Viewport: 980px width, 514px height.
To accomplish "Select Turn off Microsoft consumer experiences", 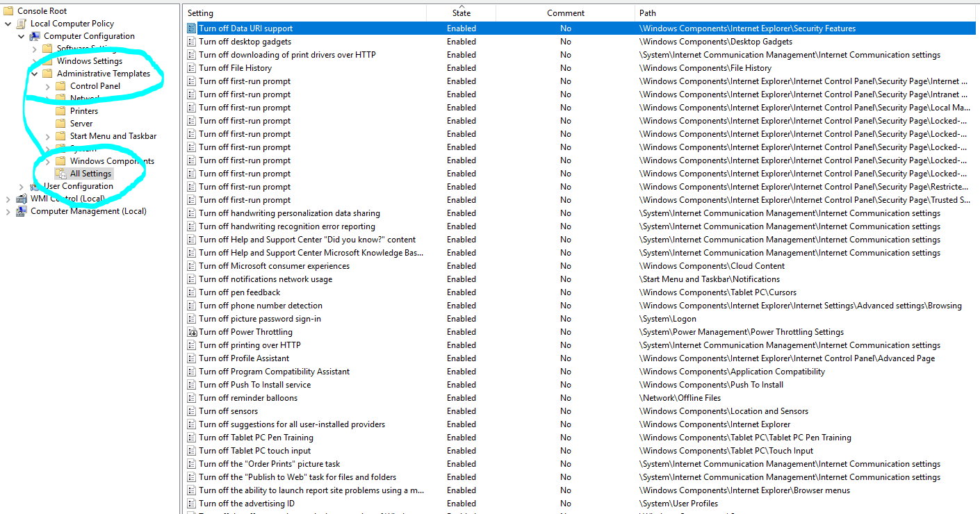I will pos(274,266).
